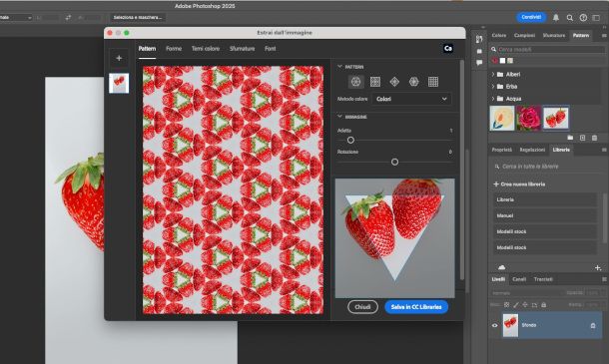Collapse the IMMAGINE section chevron
This screenshot has height=364, width=609.
click(x=339, y=117)
